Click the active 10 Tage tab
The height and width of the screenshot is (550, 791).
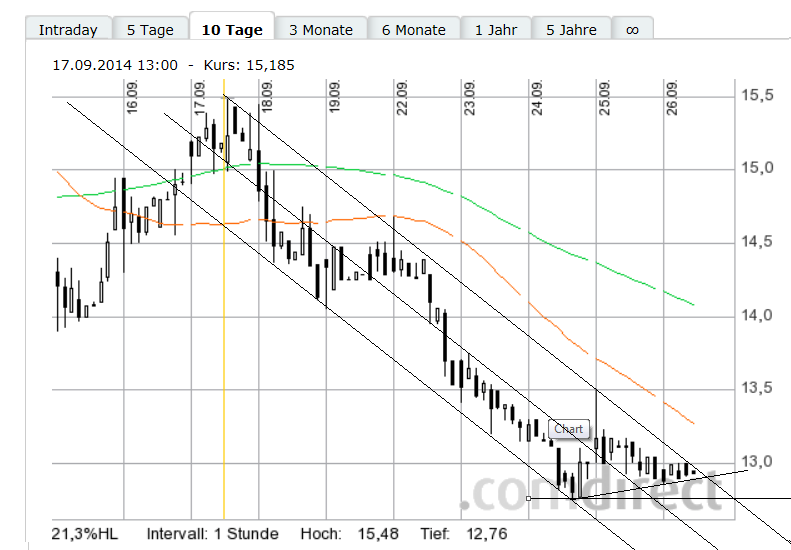click(232, 29)
